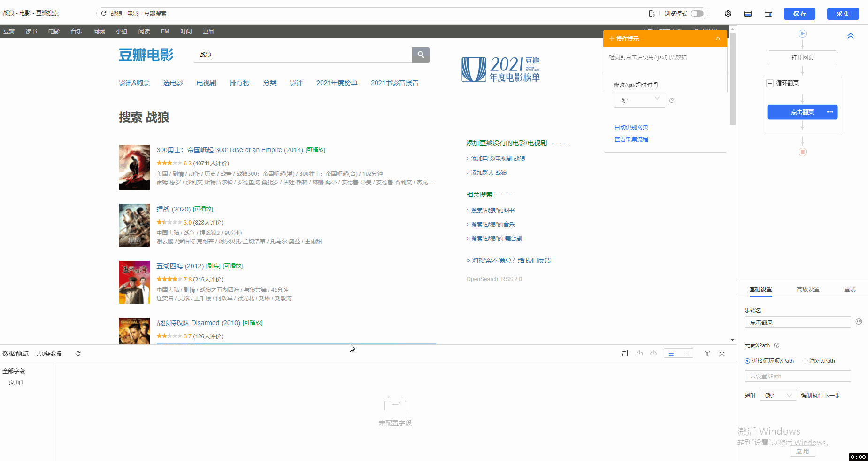
Task: Click 300勇士 movie poster thumbnail
Action: click(134, 167)
